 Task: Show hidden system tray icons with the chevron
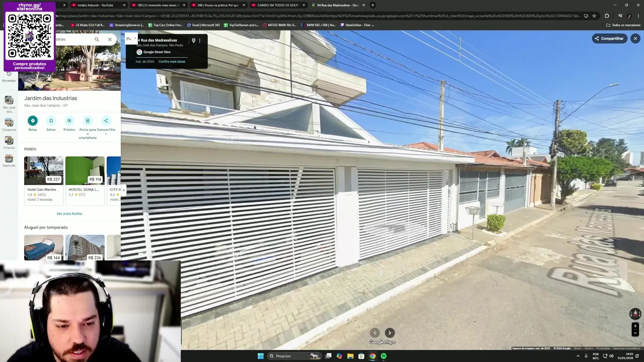[578, 356]
